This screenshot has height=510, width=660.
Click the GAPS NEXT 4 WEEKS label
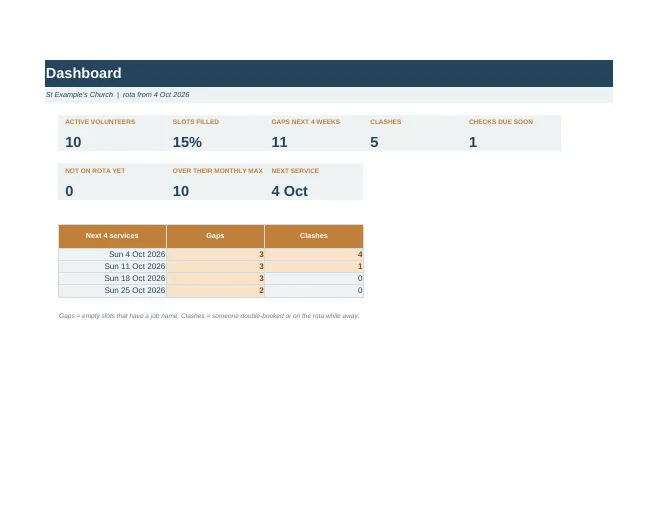(306, 122)
